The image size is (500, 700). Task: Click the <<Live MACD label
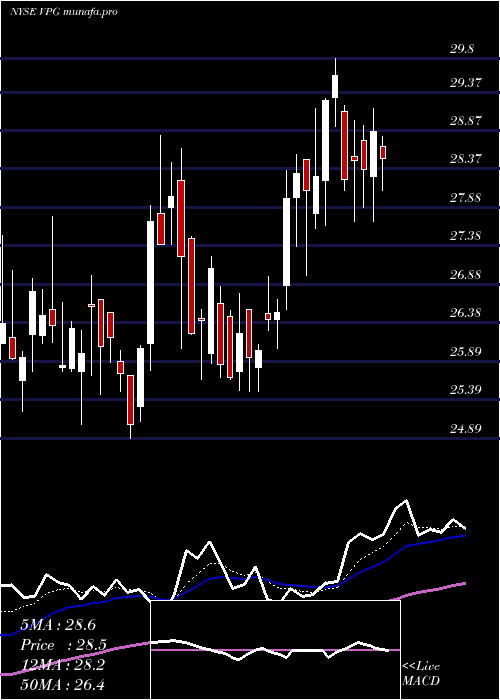[421, 673]
